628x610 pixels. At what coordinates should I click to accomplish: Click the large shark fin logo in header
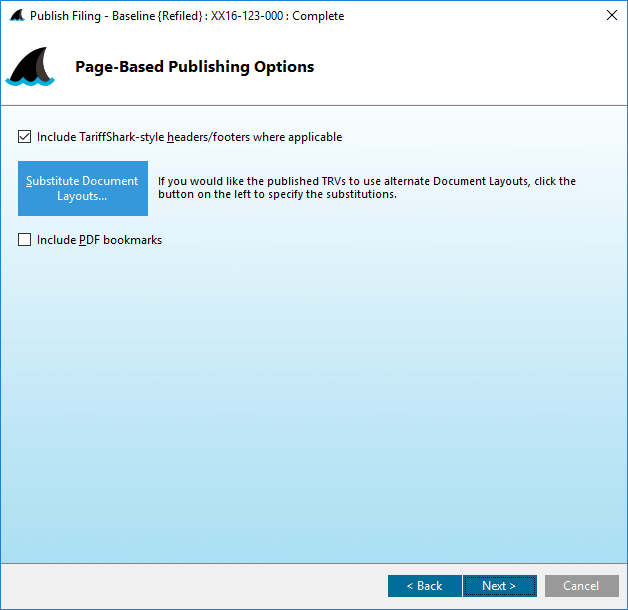(30, 67)
